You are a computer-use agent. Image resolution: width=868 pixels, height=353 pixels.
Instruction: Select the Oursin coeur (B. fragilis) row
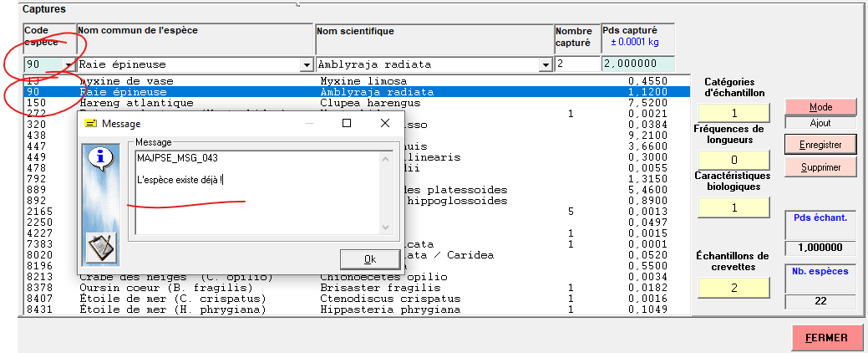357,288
